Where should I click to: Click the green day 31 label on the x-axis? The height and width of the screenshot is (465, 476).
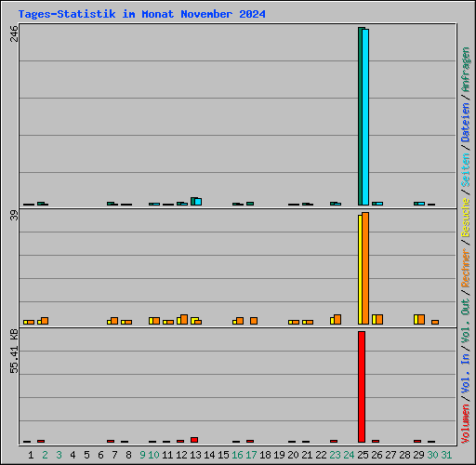coord(446,455)
